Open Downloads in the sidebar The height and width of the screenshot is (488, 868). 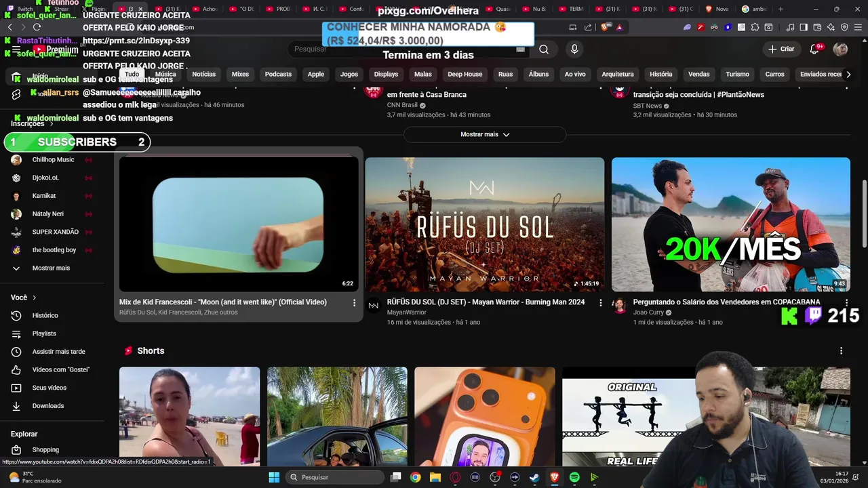pos(47,405)
